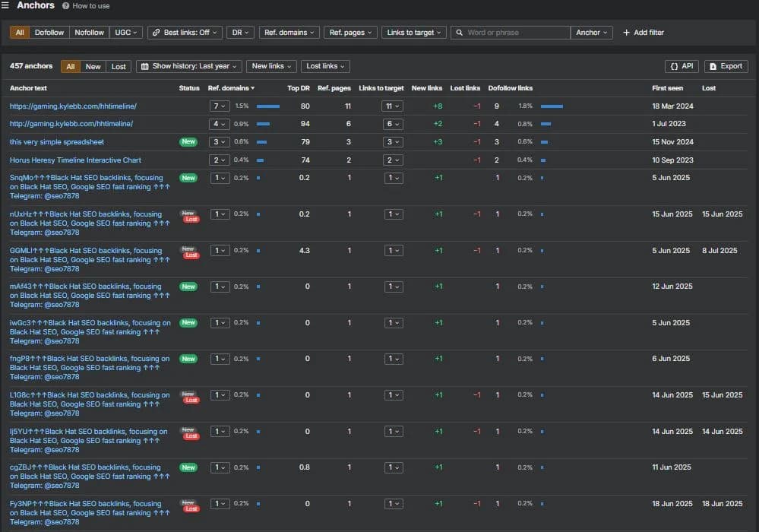The image size is (759, 532).
Task: Click the Export button
Action: (726, 66)
